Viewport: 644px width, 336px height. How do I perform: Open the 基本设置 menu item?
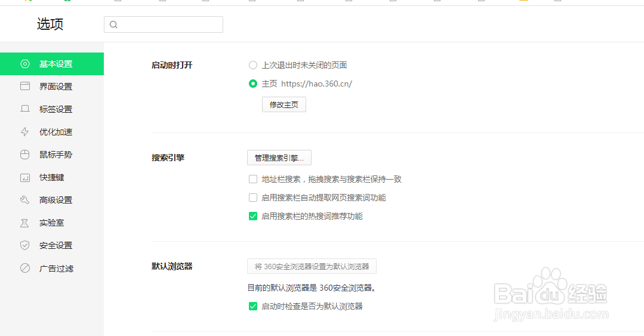(52, 64)
